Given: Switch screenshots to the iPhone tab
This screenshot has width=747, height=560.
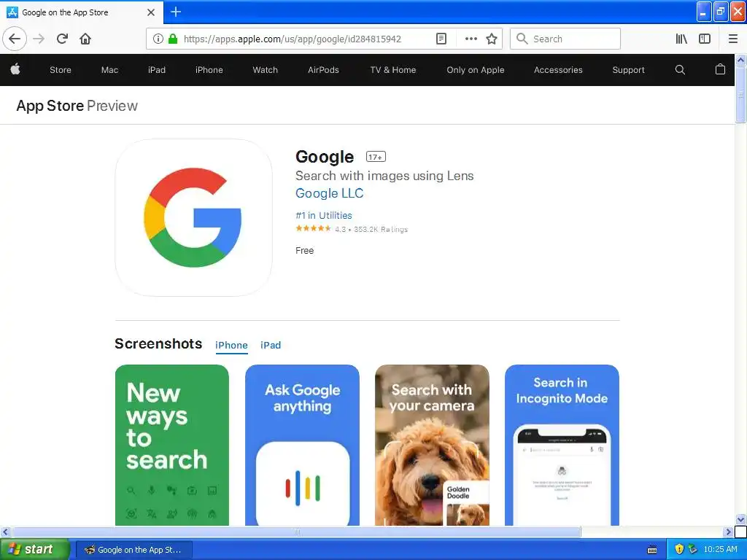Looking at the screenshot, I should point(231,345).
